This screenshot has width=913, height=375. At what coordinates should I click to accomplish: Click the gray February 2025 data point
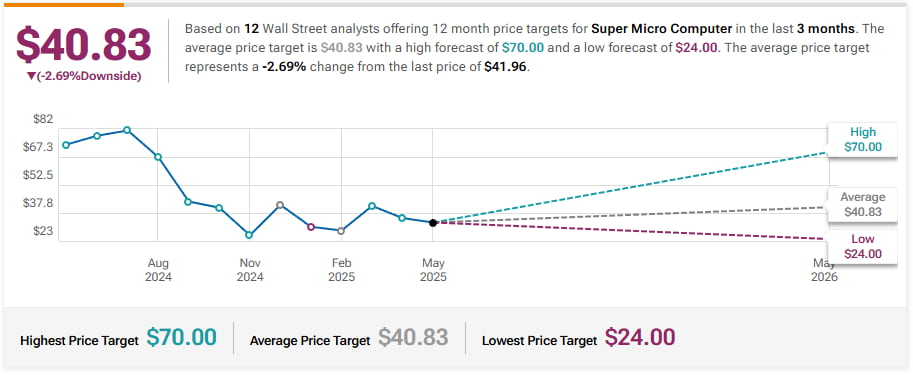tap(341, 231)
